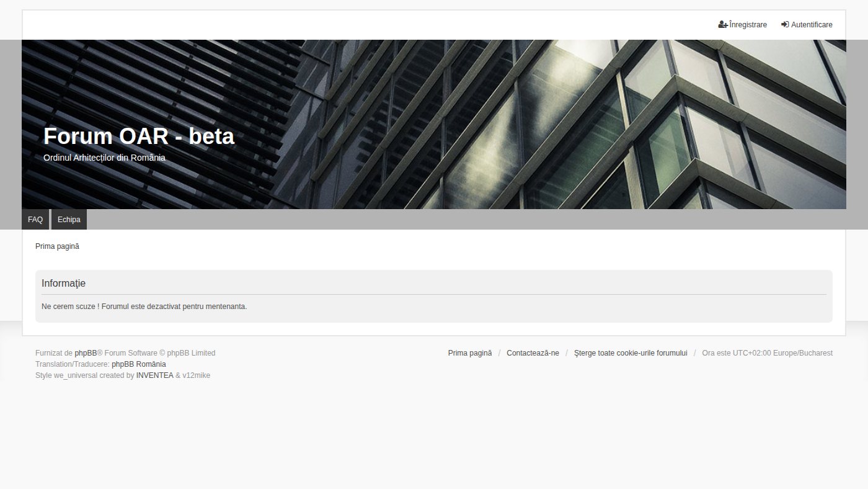868x489 pixels.
Task: Select Șterge toate cookie-urile forumului
Action: tap(631, 353)
